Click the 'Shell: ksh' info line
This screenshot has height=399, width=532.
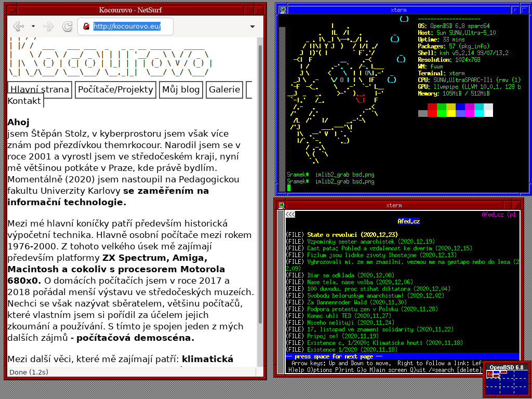click(x=463, y=53)
